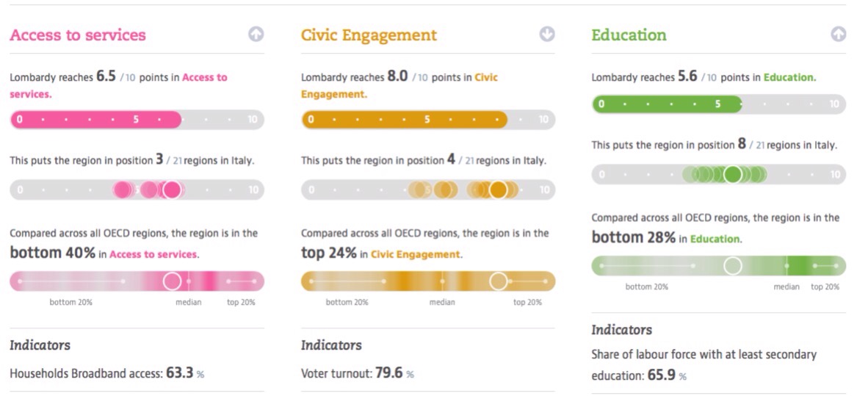Select Lombardy's highlighted green circle in Italy ranking
This screenshot has height=396, width=868.
[732, 175]
